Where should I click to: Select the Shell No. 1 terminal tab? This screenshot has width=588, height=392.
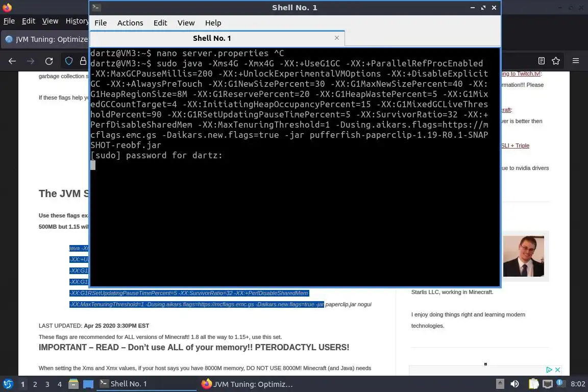click(x=217, y=38)
